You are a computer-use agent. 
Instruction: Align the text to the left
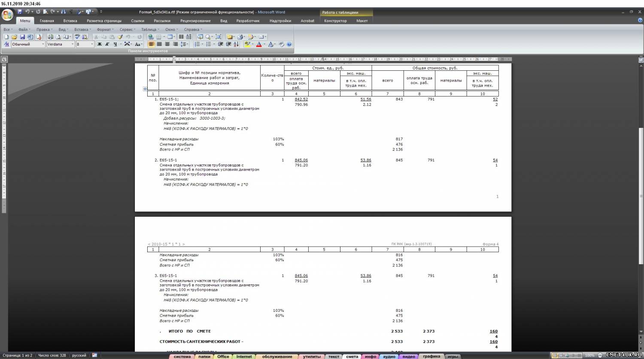click(151, 44)
